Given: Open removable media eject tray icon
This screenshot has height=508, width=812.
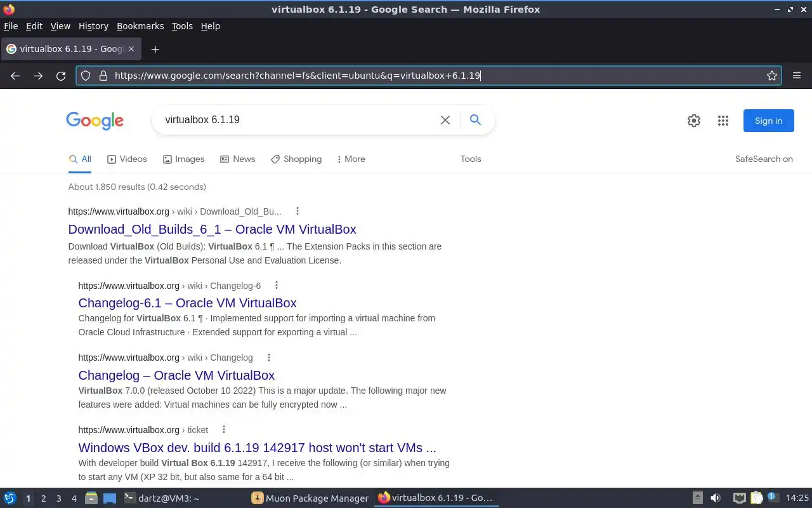Looking at the screenshot, I should click(x=697, y=498).
